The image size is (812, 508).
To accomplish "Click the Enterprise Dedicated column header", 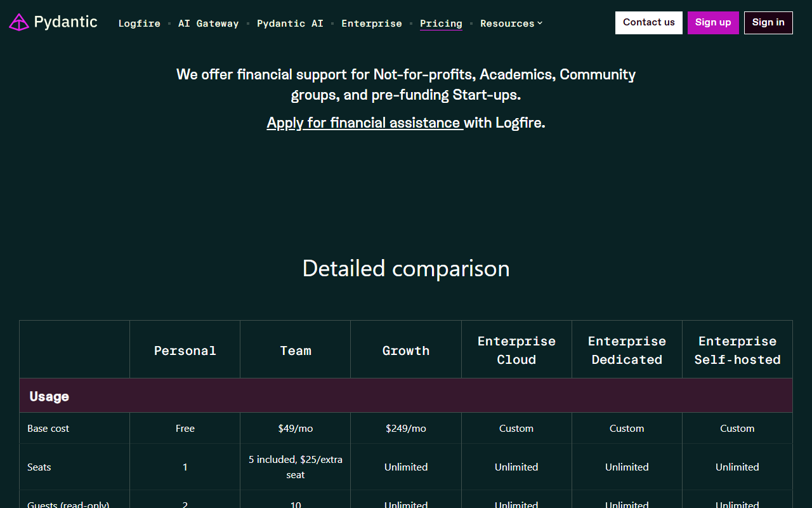I will click(x=627, y=351).
